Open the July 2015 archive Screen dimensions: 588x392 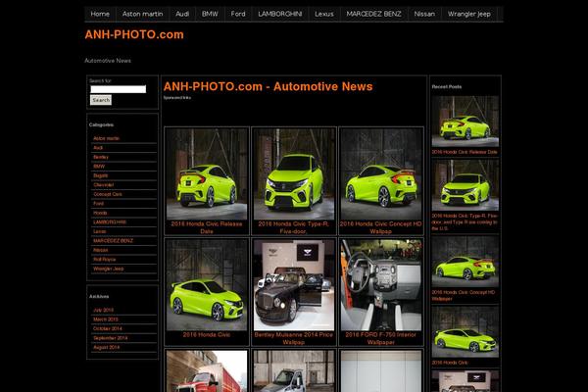click(x=103, y=311)
